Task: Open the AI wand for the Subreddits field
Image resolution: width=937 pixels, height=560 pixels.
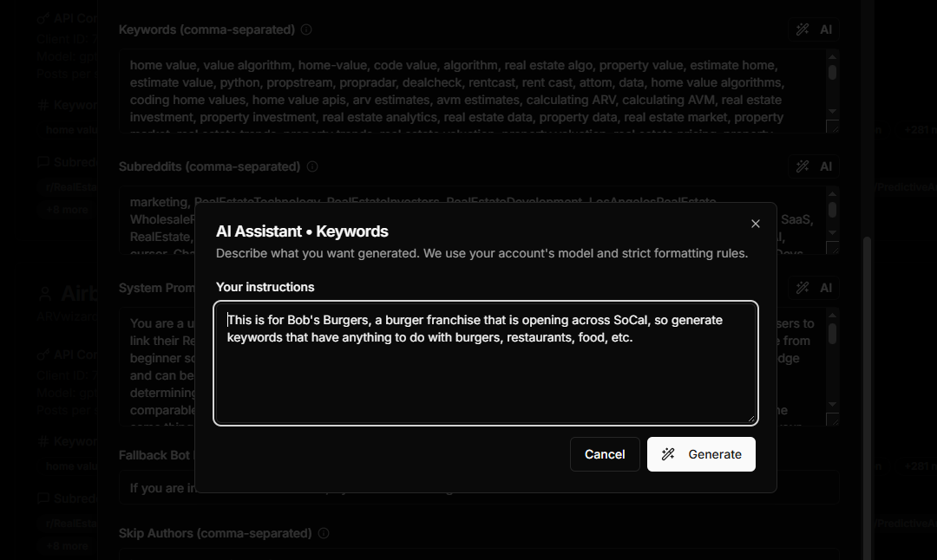Action: pyautogui.click(x=814, y=166)
